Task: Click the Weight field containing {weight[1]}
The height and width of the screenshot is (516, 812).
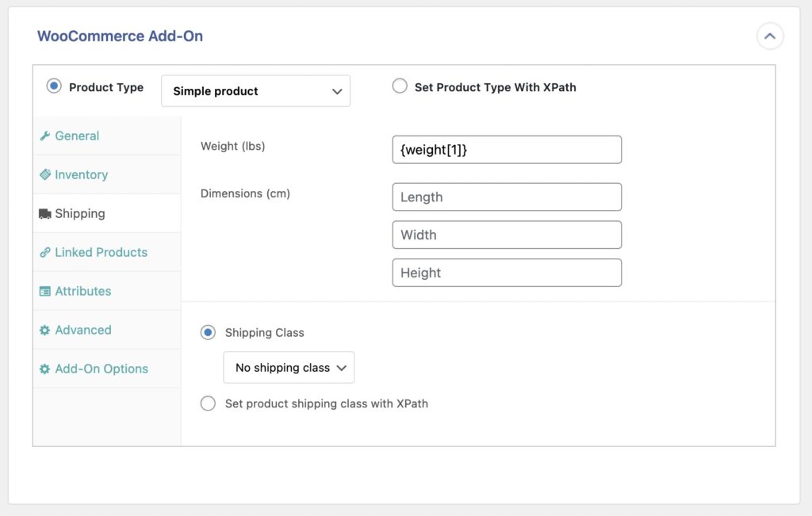Action: click(507, 149)
